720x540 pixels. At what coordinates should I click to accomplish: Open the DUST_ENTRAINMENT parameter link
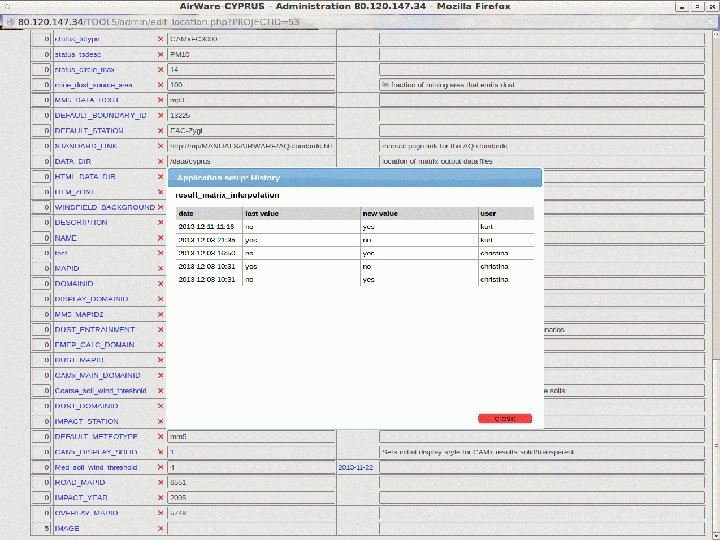(x=94, y=330)
